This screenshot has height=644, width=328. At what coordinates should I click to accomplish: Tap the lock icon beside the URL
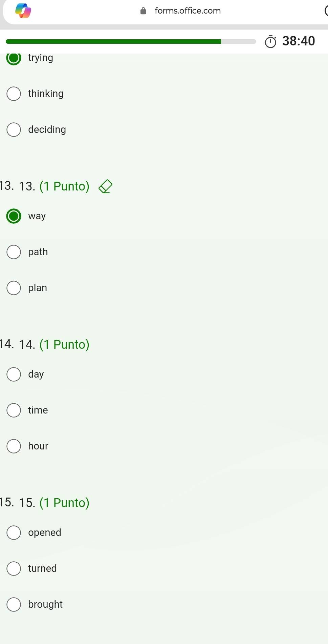[143, 11]
